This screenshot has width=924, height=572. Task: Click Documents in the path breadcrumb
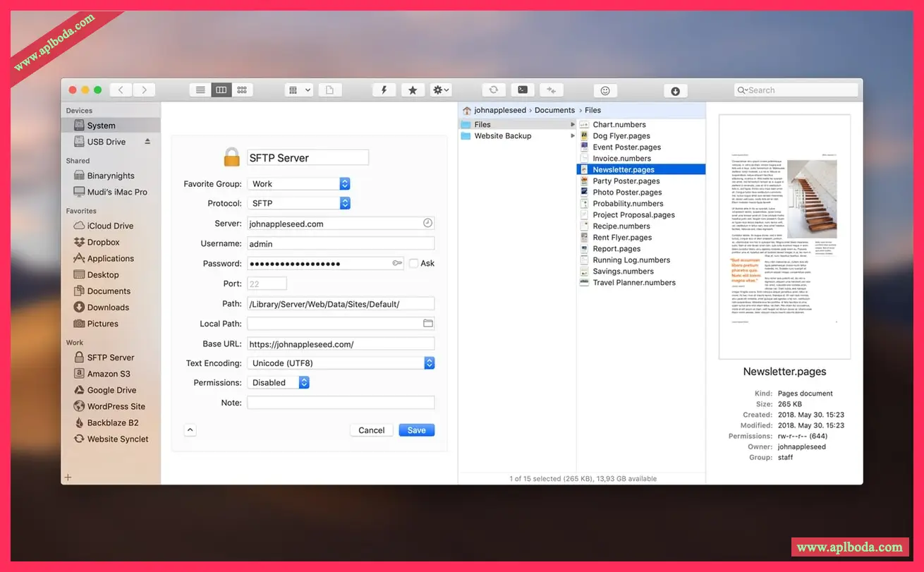pyautogui.click(x=555, y=110)
